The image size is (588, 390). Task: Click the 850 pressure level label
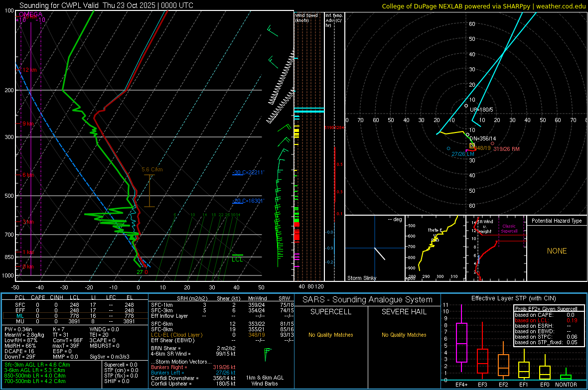9,257
